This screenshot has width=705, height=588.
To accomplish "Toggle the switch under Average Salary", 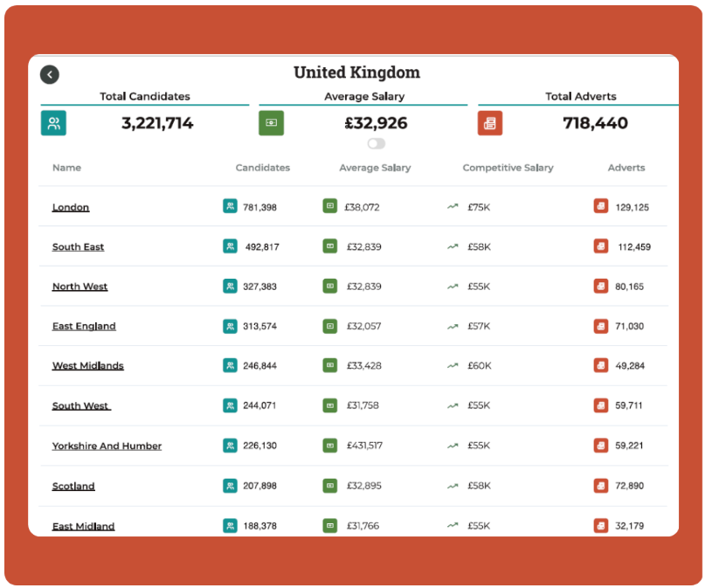I will [377, 143].
